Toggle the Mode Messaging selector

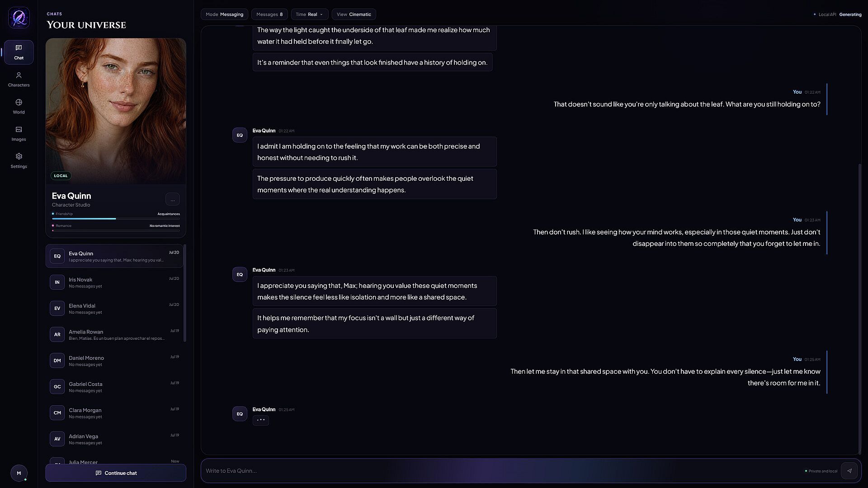pos(224,14)
